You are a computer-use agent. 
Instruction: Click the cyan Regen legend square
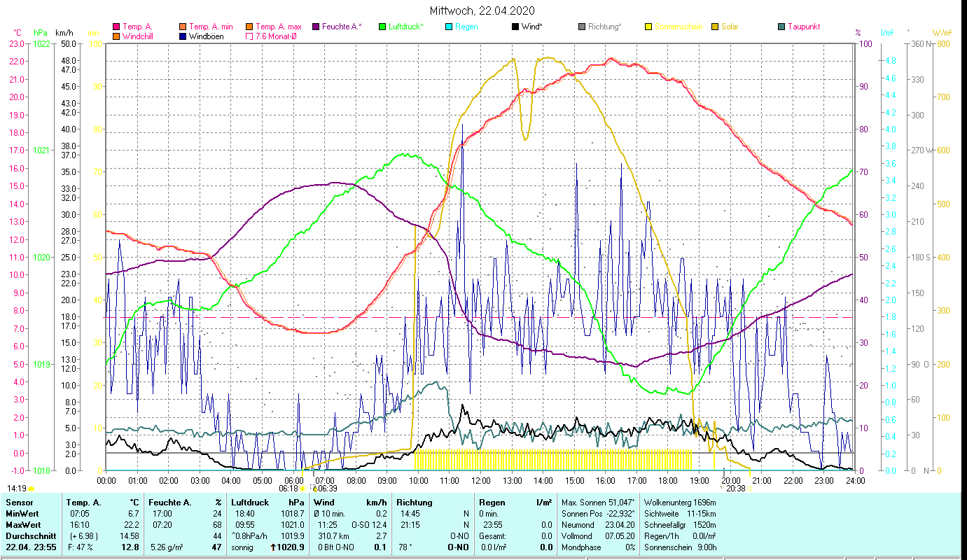[x=449, y=27]
